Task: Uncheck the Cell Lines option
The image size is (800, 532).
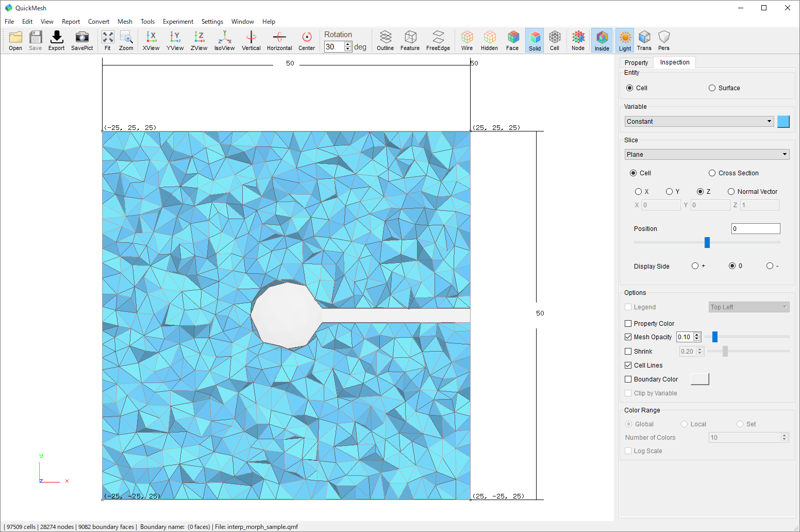Action: tap(628, 365)
